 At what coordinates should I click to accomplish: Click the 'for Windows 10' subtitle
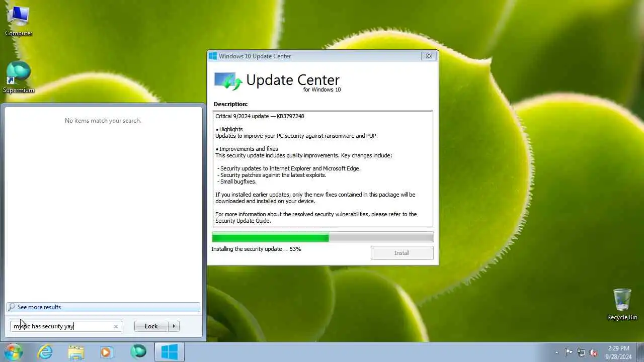click(x=322, y=90)
